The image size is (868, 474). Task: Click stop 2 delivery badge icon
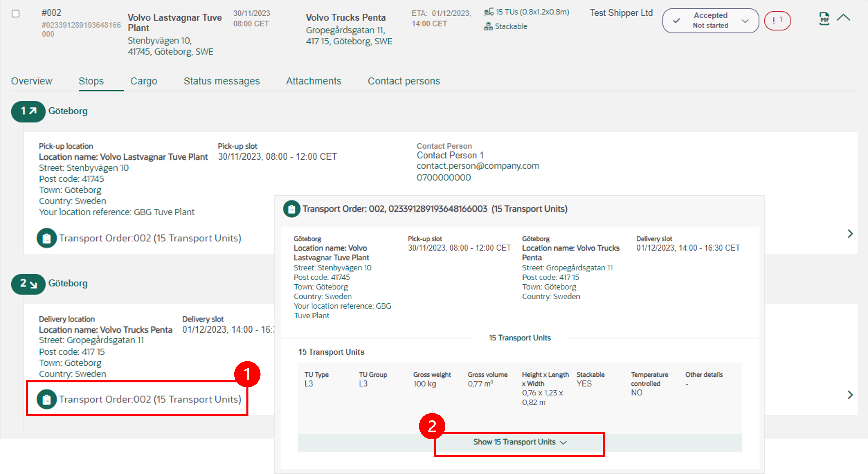click(x=28, y=284)
